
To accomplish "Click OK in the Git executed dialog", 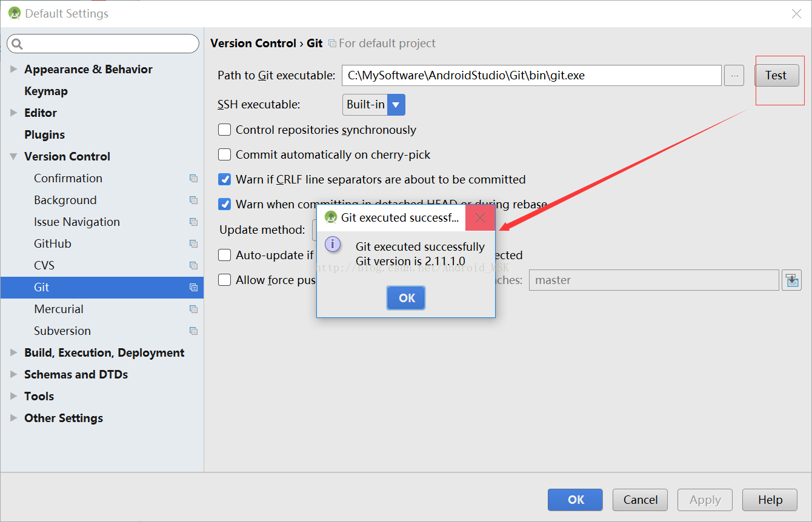I will click(x=407, y=298).
